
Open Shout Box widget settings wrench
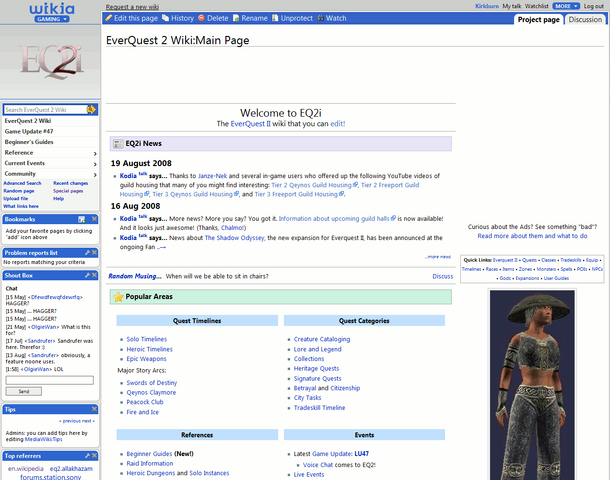88,275
